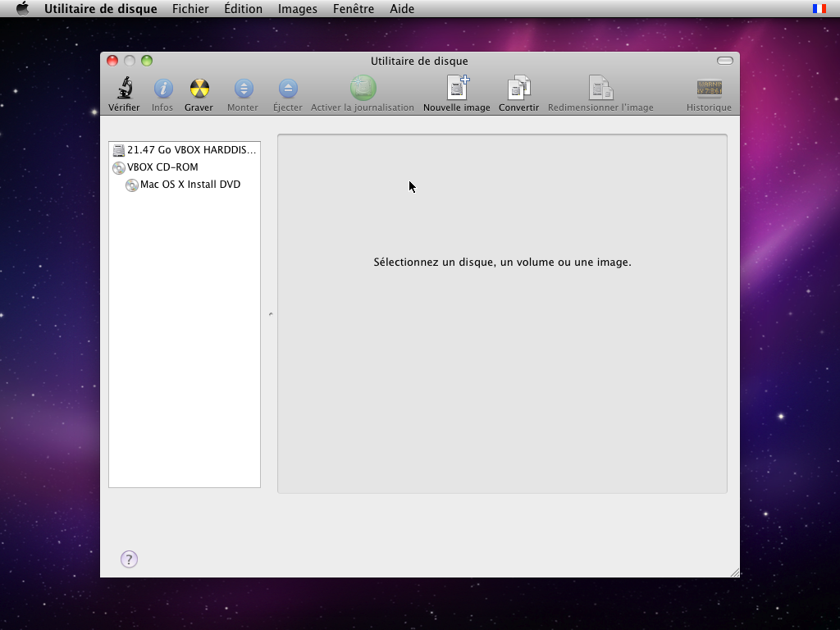Click the purple help question mark button
The width and height of the screenshot is (840, 630).
pos(129,559)
